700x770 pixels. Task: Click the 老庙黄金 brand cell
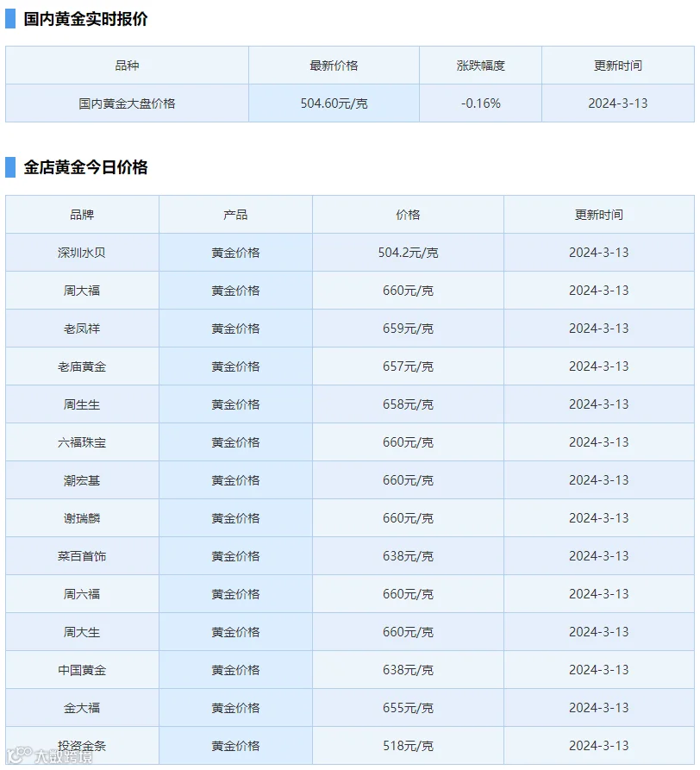[82, 366]
